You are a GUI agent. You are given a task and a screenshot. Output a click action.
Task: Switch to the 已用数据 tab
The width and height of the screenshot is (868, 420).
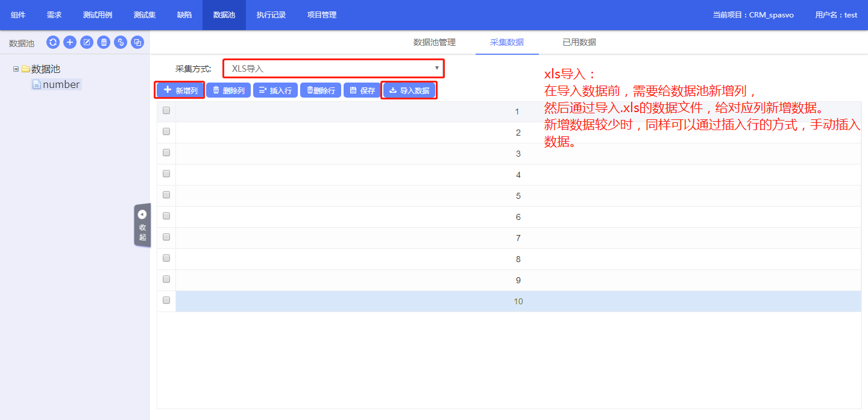(x=579, y=42)
